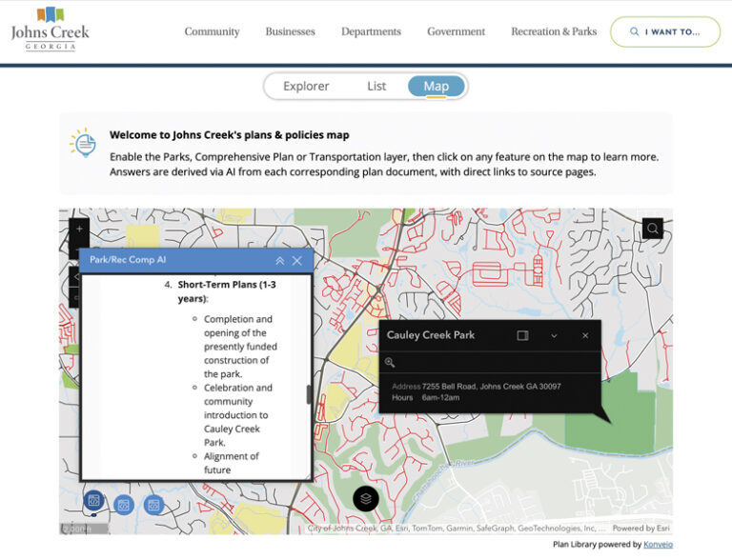Open the map layers list button
The image size is (732, 560).
[366, 498]
